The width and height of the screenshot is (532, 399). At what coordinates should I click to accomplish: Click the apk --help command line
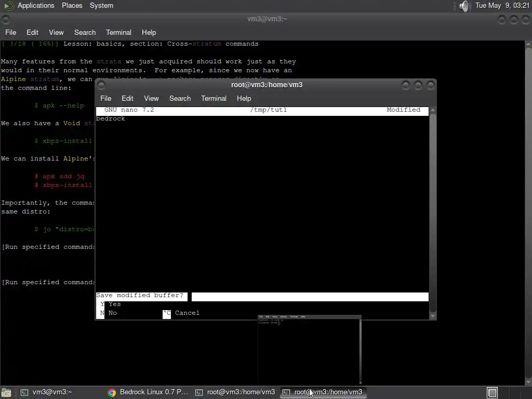coord(59,105)
